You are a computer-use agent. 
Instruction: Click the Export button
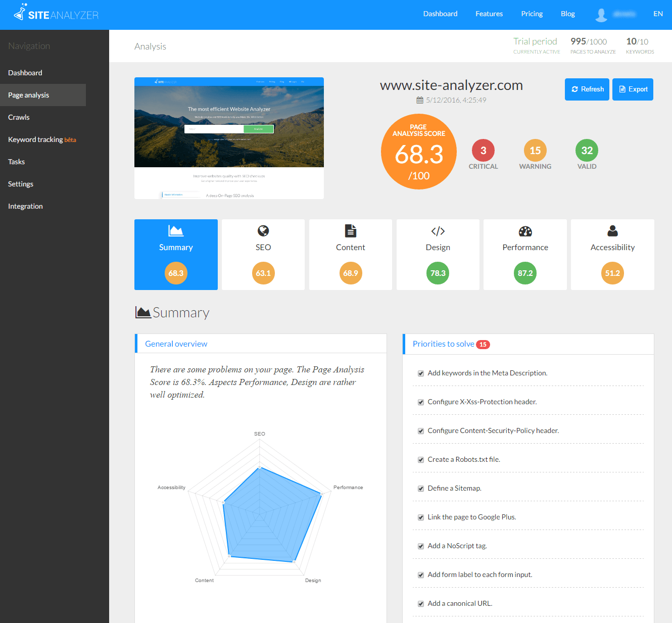pos(633,89)
